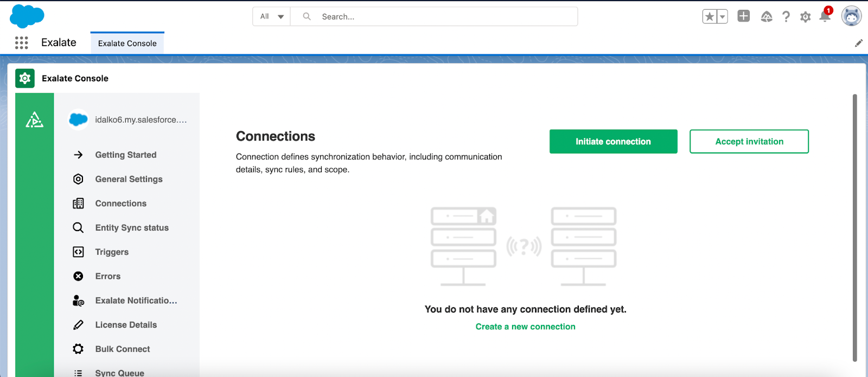This screenshot has width=868, height=377.
Task: Click the General Settings hexagon icon
Action: click(78, 179)
